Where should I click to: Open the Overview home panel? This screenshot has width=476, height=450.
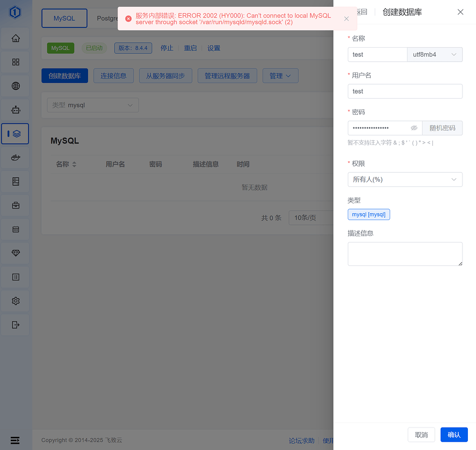[x=15, y=38]
